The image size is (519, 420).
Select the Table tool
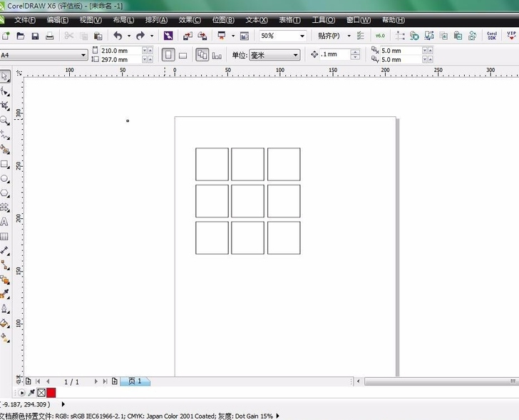click(5, 236)
